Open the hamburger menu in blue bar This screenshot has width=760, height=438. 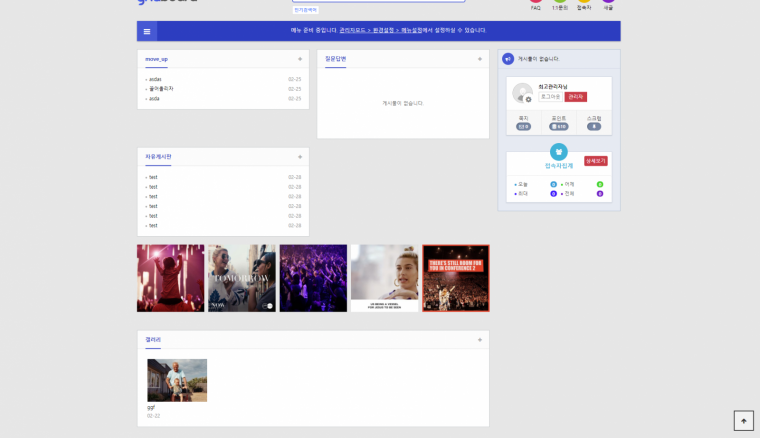(x=147, y=31)
